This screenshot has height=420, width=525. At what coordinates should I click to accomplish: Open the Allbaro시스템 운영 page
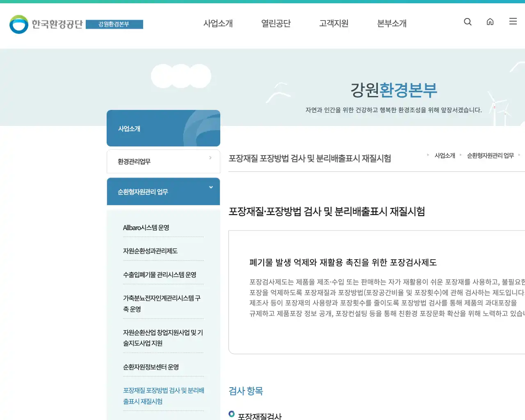(x=146, y=227)
